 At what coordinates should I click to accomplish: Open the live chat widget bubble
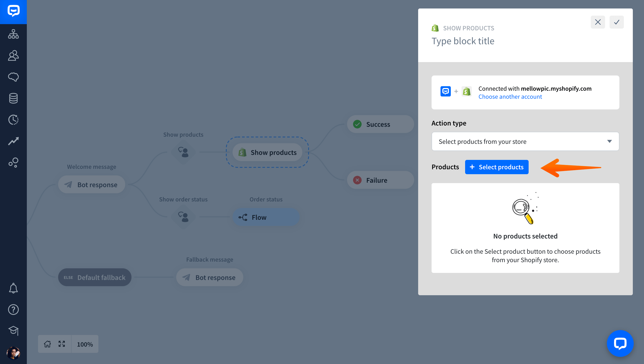tap(620, 343)
